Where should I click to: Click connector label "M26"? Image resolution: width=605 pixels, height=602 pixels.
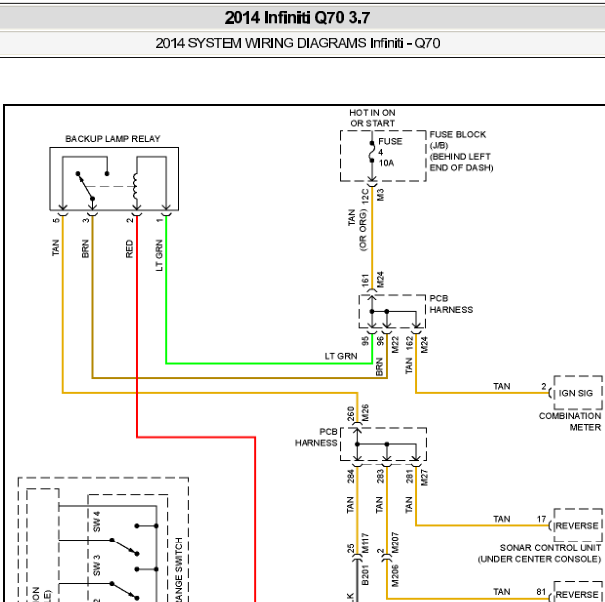click(365, 413)
